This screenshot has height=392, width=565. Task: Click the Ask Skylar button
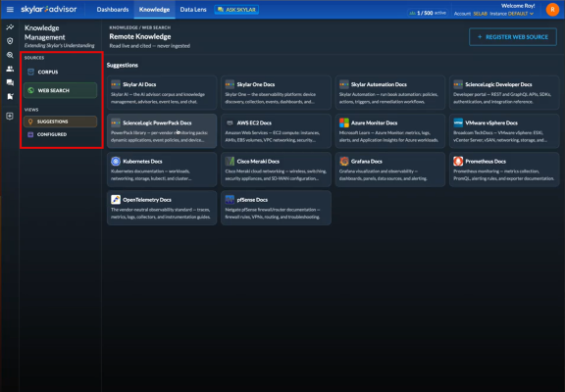236,10
